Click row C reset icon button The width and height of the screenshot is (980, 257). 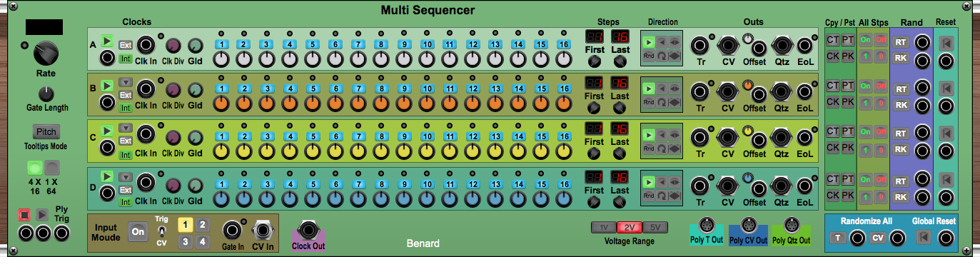pos(946,133)
